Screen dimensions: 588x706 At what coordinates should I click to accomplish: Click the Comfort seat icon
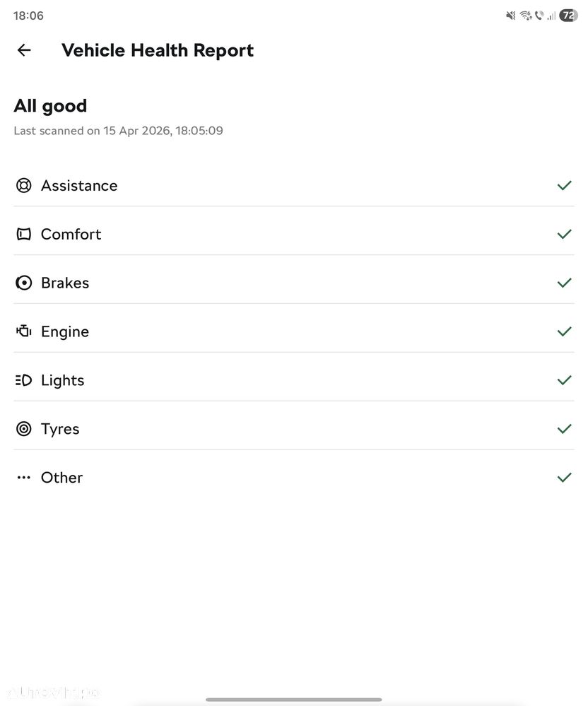pyautogui.click(x=24, y=235)
